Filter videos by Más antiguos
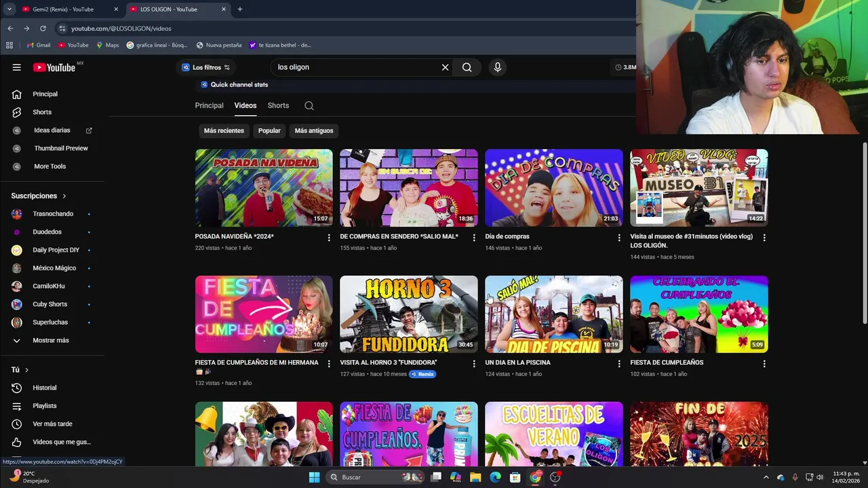The width and height of the screenshot is (868, 488). pos(314,131)
